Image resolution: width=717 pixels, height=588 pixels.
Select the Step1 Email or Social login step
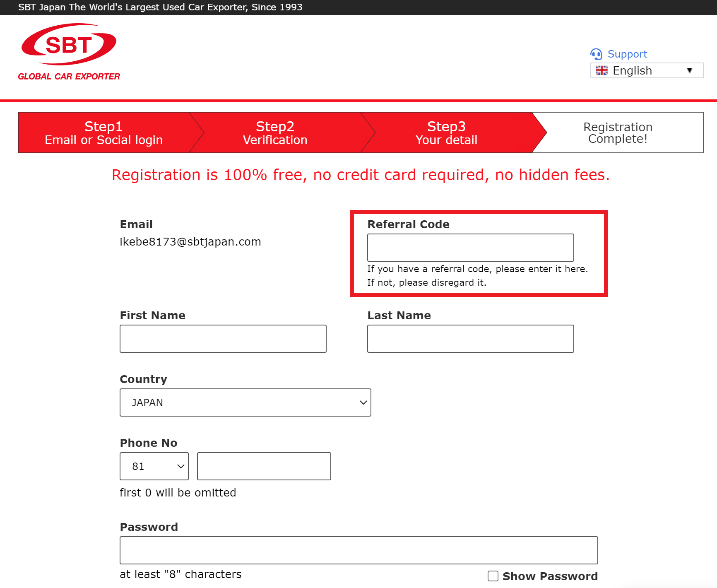(x=104, y=133)
